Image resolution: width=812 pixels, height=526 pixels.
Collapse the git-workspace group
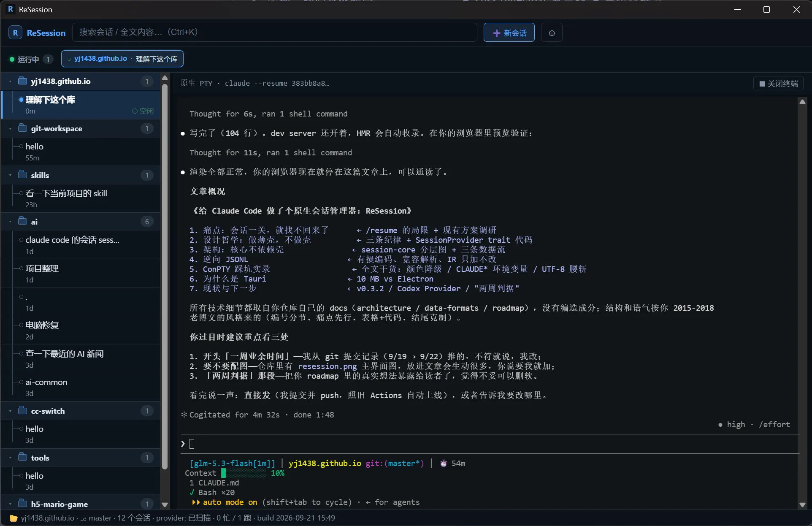10,128
